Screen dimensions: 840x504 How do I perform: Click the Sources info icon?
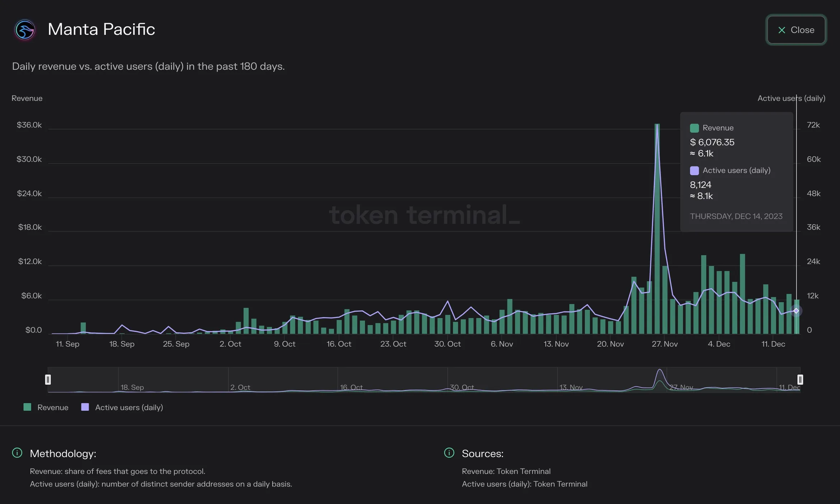tap(449, 453)
